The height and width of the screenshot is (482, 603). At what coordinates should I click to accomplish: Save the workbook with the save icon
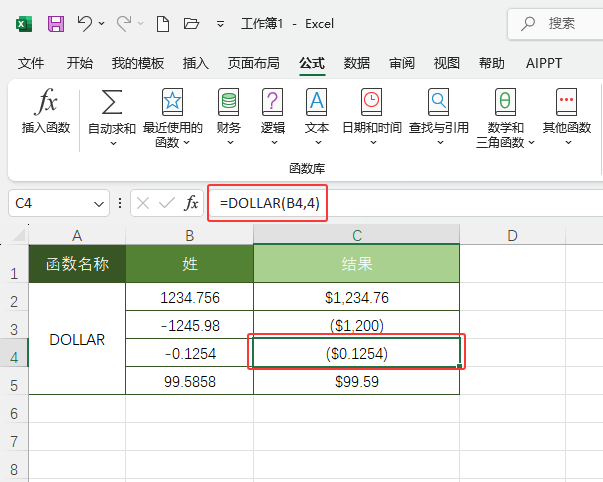pos(56,24)
